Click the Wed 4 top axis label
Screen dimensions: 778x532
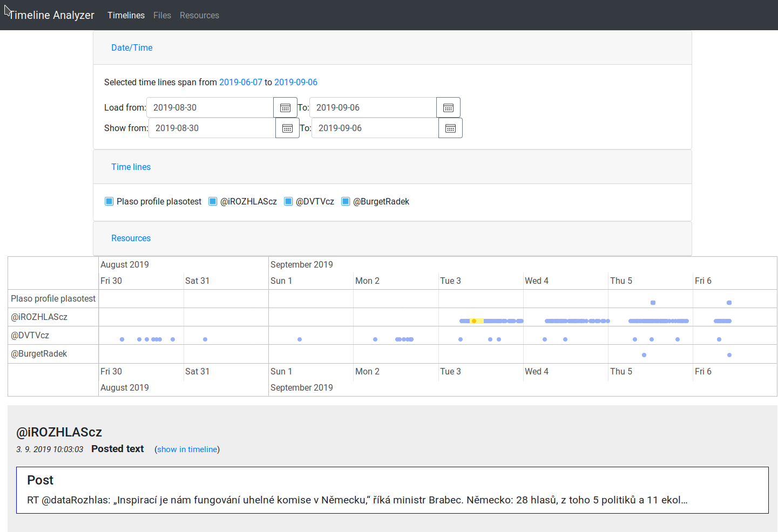click(x=536, y=281)
